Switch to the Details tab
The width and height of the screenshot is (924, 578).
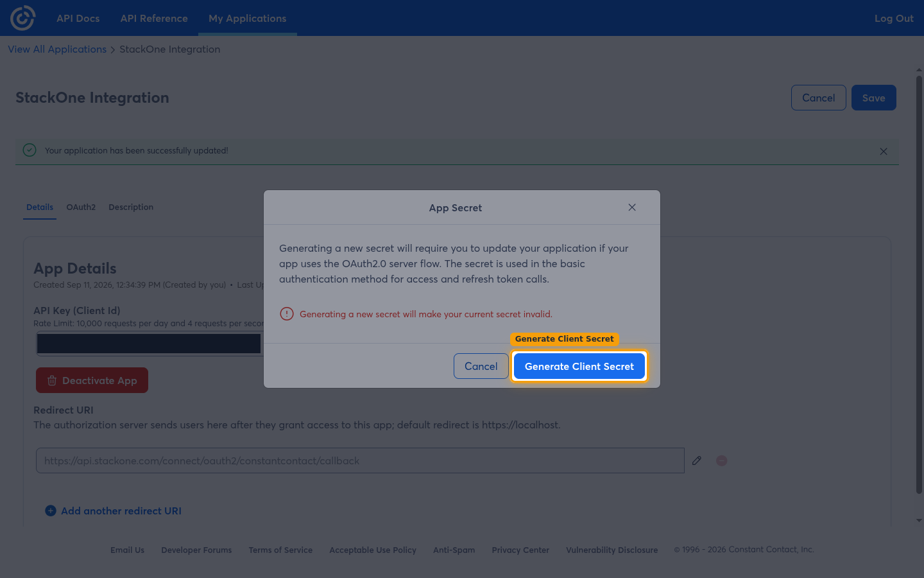tap(40, 207)
